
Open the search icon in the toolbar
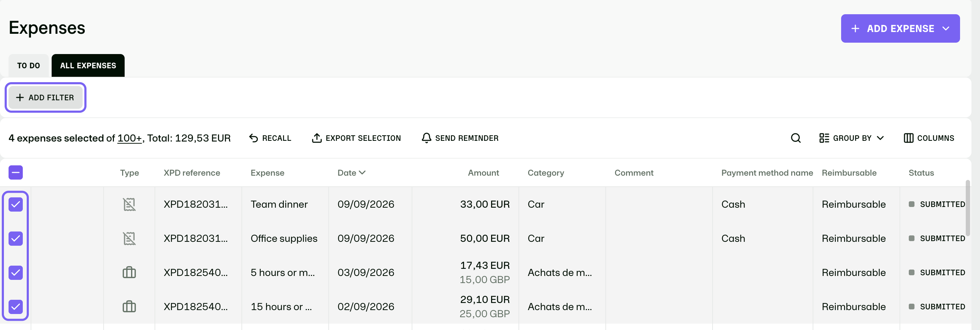796,138
